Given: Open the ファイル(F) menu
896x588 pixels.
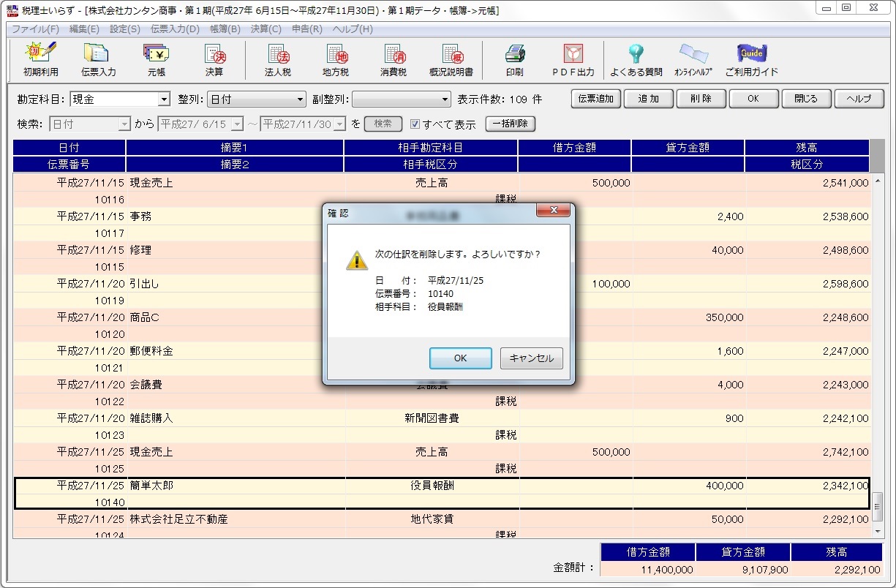Looking at the screenshot, I should 35,29.
